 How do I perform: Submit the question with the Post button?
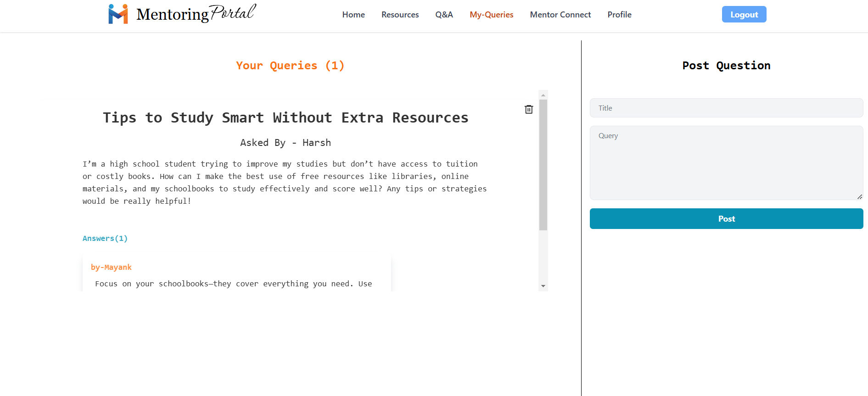(726, 219)
